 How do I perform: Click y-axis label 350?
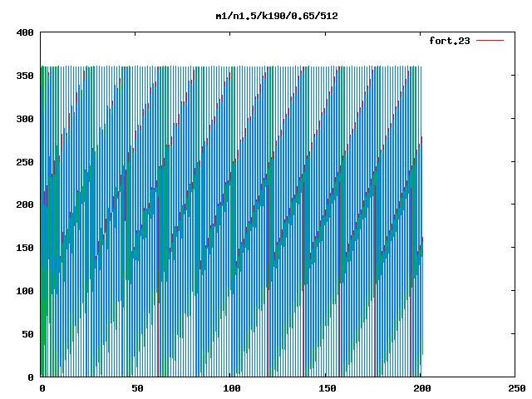point(25,76)
